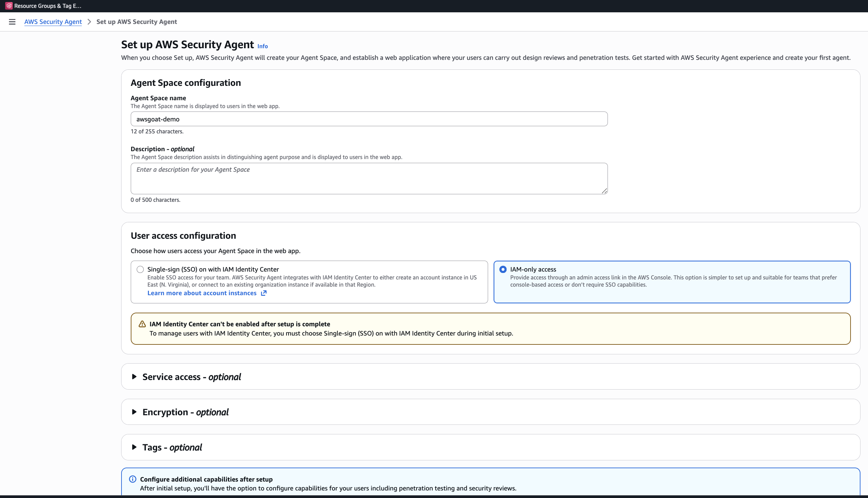Choose the SSO access radio button
Viewport: 868px width, 498px height.
pos(140,269)
